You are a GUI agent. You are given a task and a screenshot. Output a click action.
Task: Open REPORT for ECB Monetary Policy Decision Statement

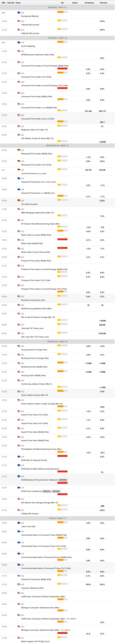63,480
